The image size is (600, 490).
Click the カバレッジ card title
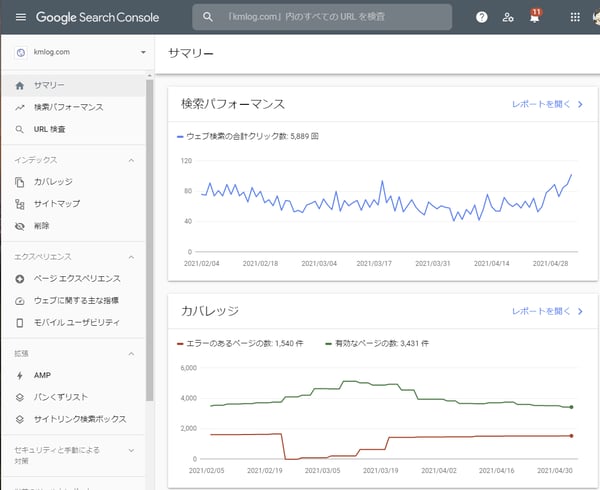click(x=210, y=311)
